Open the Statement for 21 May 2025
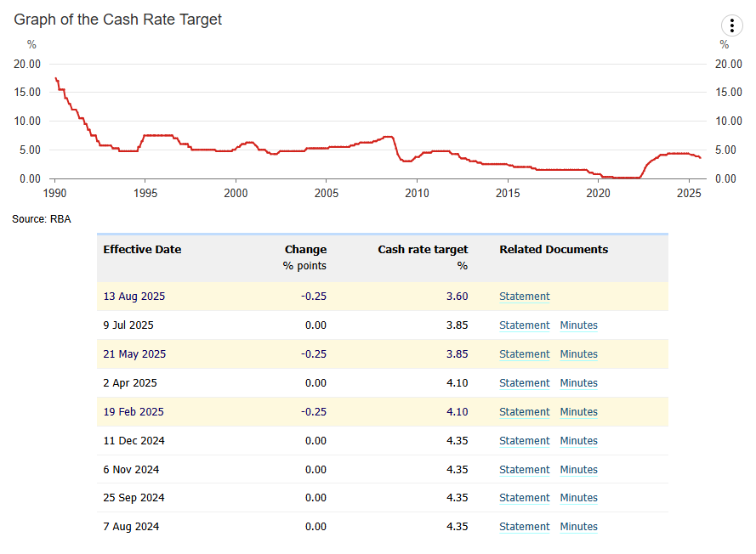Screen dimensions: 756x554 pos(524,354)
